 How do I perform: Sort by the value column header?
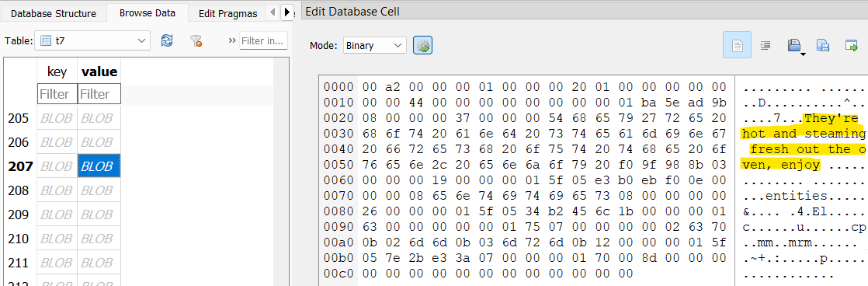point(99,71)
